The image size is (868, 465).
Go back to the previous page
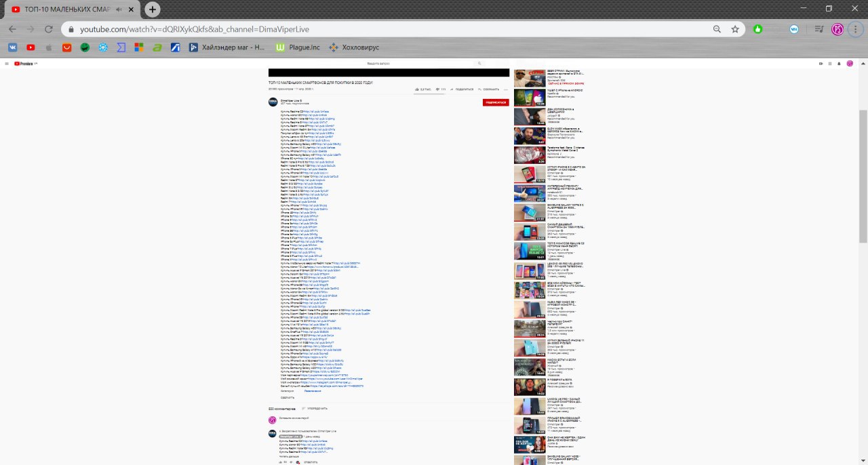12,29
